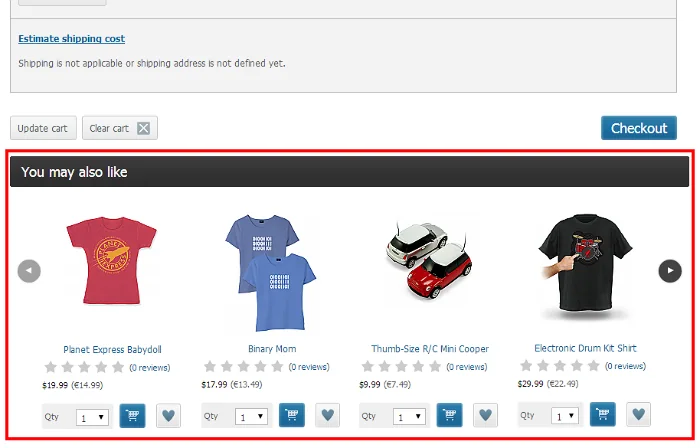View reviews for Thumb-Size R/C Mini Cooper
Image resolution: width=700 pixels, height=448 pixels.
(x=467, y=367)
